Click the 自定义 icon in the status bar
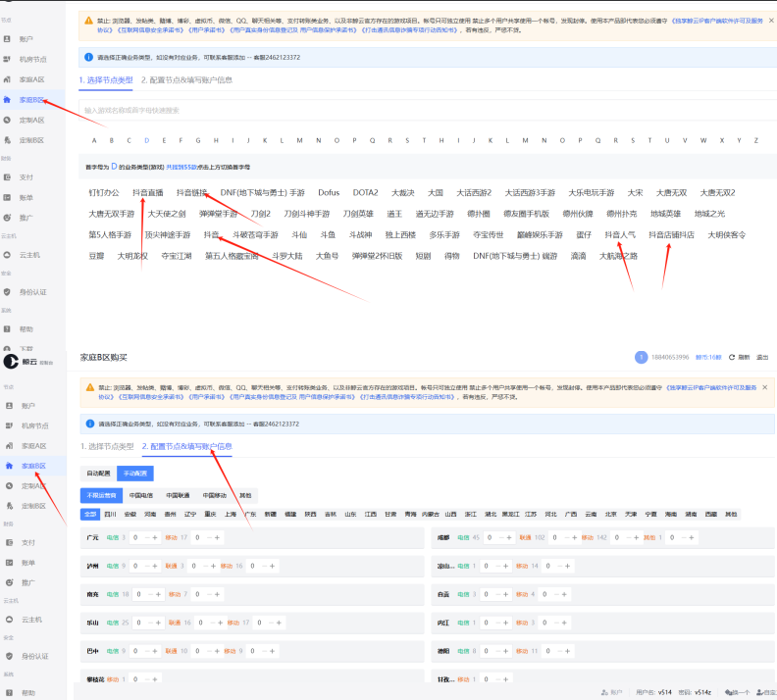The width and height of the screenshot is (777, 700). [x=757, y=692]
